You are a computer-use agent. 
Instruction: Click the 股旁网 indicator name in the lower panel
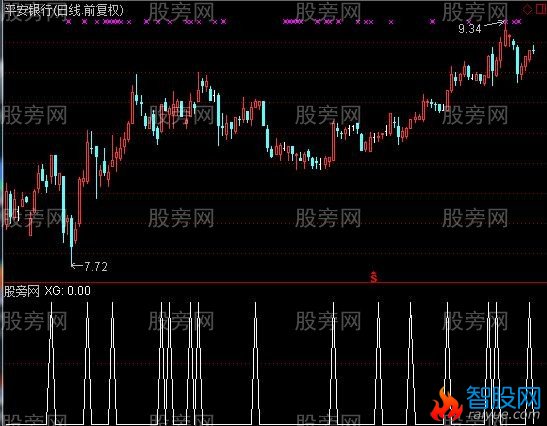click(22, 291)
